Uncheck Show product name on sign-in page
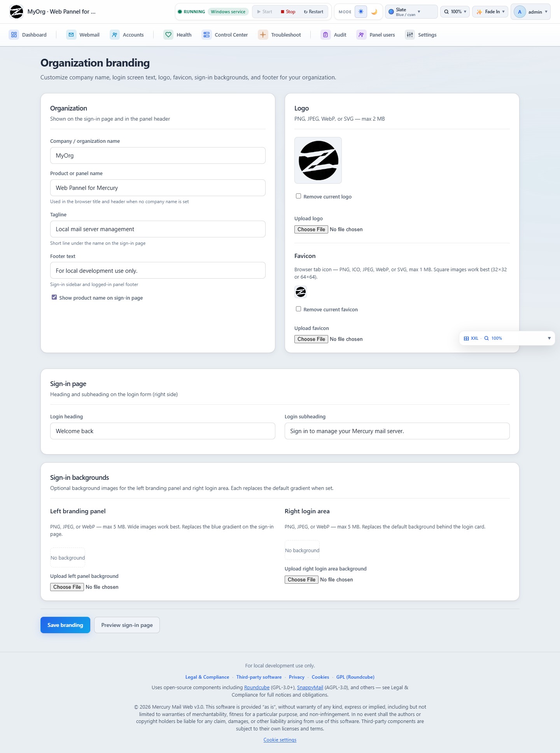The image size is (560, 753). tap(54, 297)
